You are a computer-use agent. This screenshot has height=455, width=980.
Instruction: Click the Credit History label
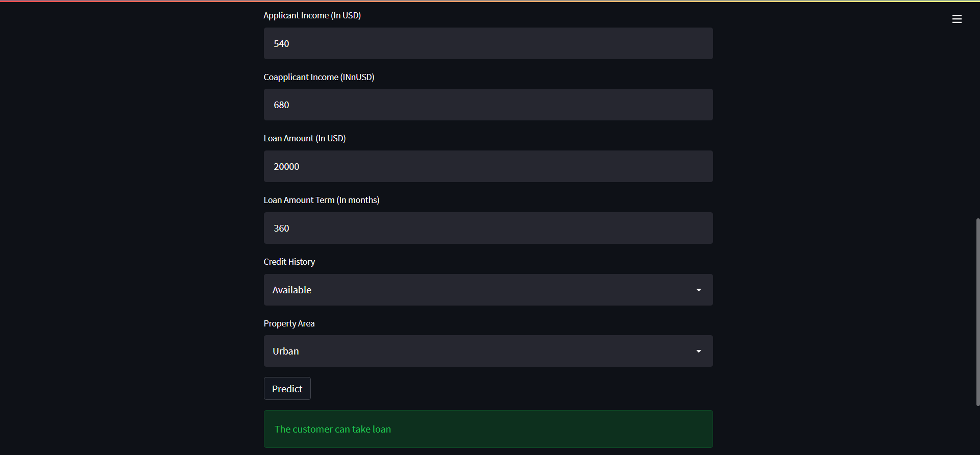tap(289, 261)
